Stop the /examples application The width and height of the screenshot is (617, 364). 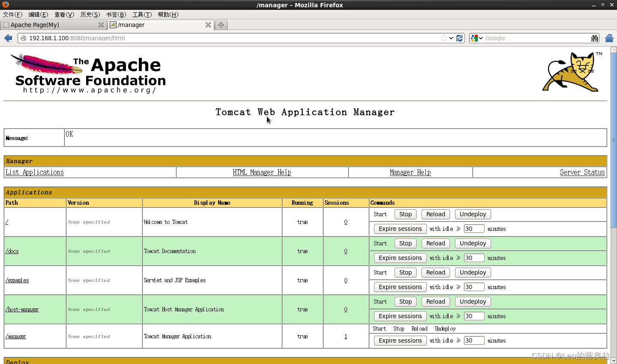(405, 272)
